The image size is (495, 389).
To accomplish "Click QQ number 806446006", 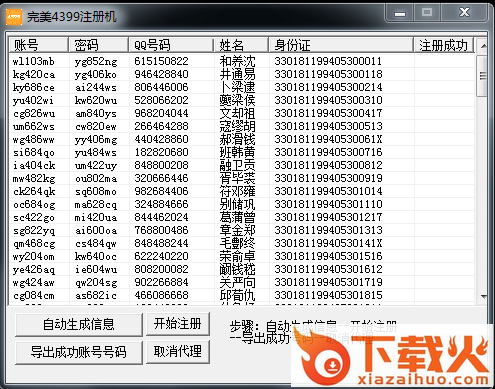I will tap(161, 87).
